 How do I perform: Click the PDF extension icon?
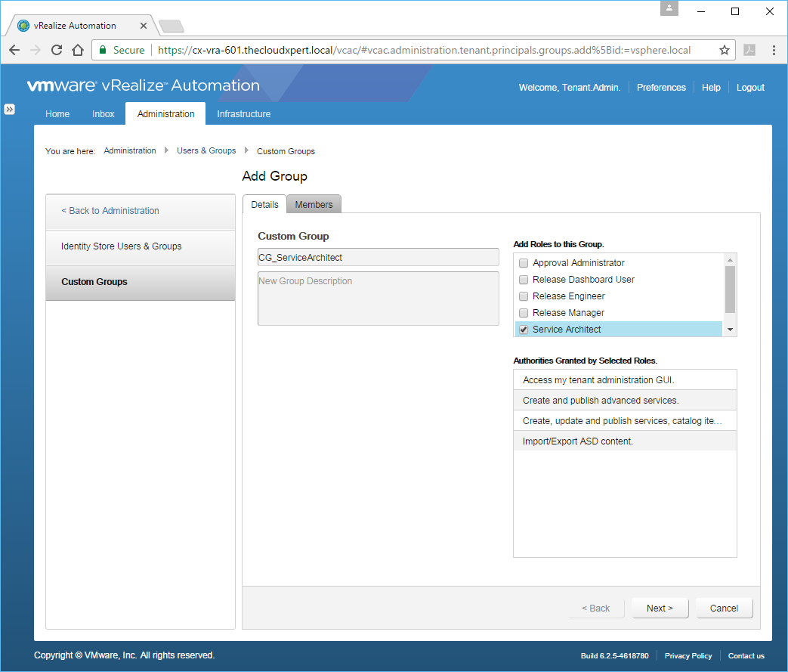click(749, 50)
